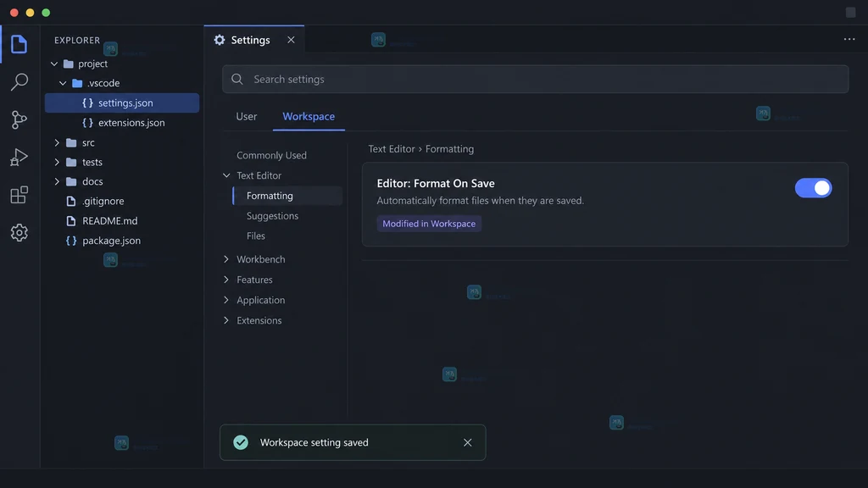
Task: Open settings.json in the explorer
Action: point(122,103)
